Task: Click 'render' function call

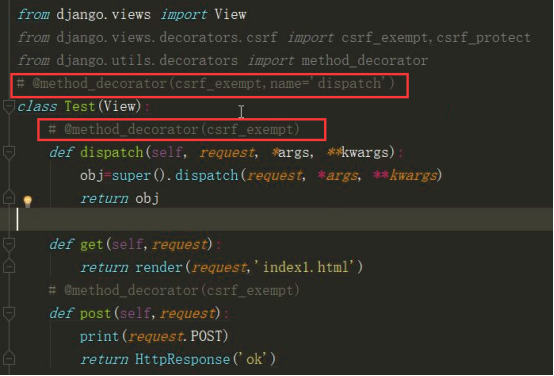Action: tap(159, 267)
